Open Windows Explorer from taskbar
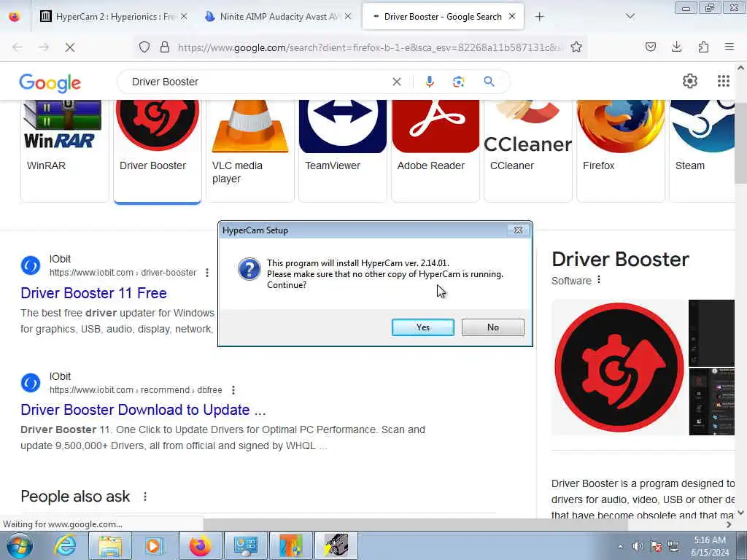This screenshot has height=560, width=747. coord(109,545)
